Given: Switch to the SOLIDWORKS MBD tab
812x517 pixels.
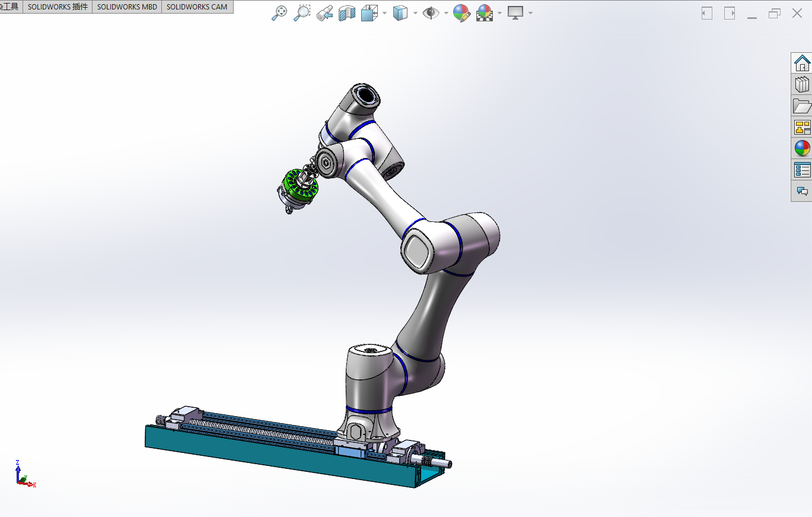Looking at the screenshot, I should (127, 7).
